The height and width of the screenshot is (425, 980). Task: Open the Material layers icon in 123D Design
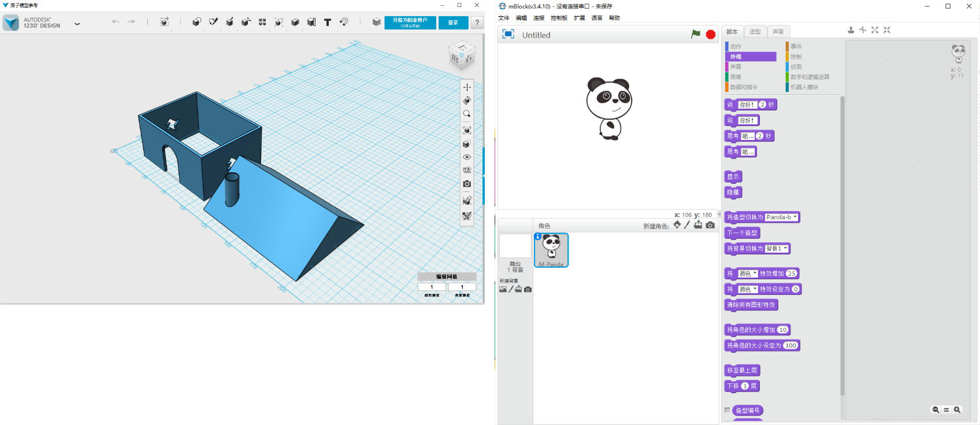click(377, 22)
